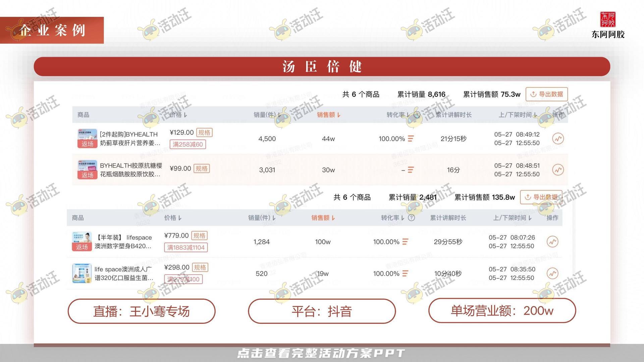Sort lower table by 价格
This screenshot has height=362, width=644.
click(173, 218)
